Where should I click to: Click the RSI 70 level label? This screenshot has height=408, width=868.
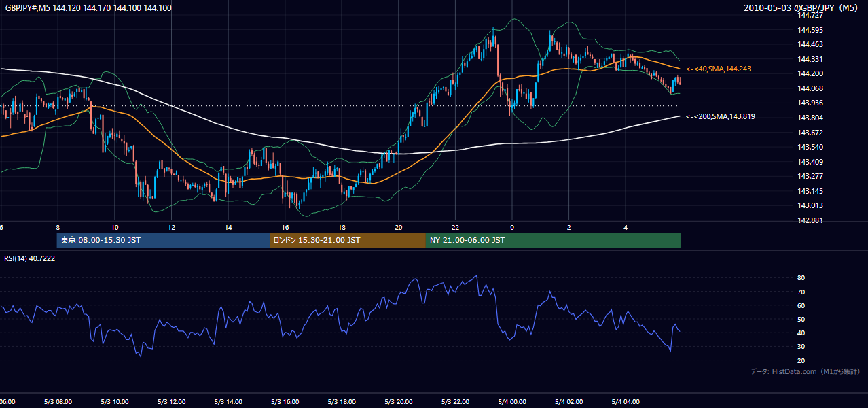(801, 292)
